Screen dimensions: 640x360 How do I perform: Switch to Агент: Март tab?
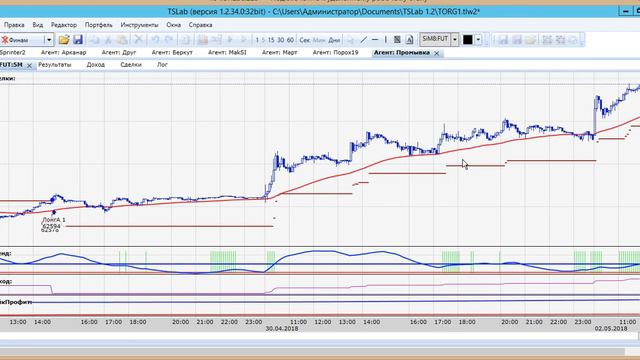280,53
